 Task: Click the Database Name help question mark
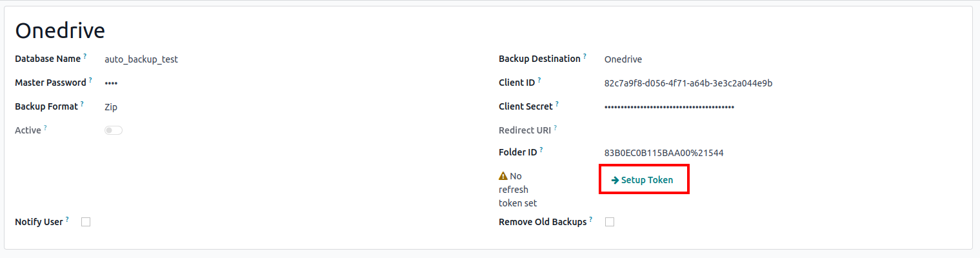(x=85, y=57)
